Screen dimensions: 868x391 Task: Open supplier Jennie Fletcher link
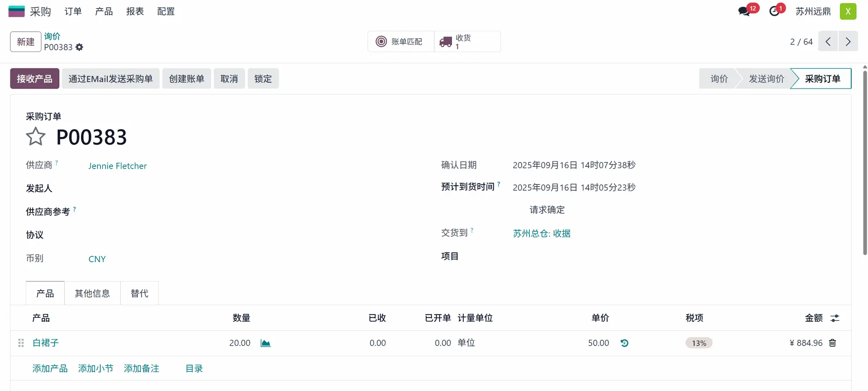point(118,166)
